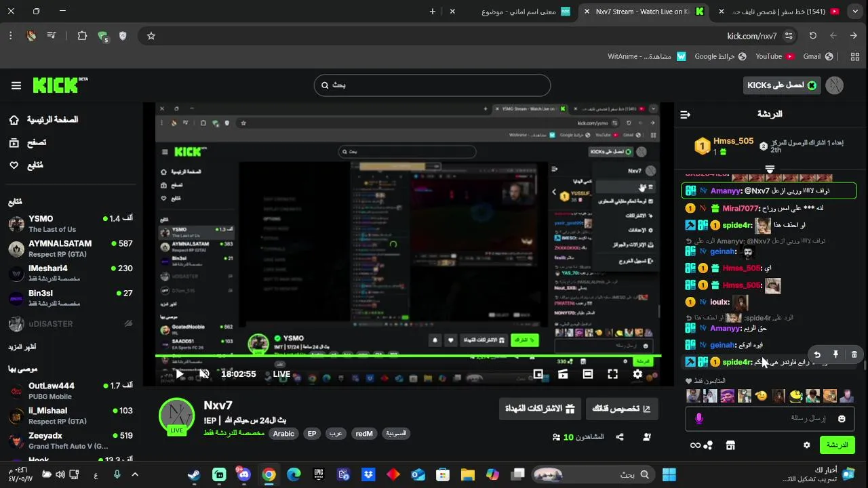
Task: Collapse the chat panel icon
Action: [x=685, y=115]
